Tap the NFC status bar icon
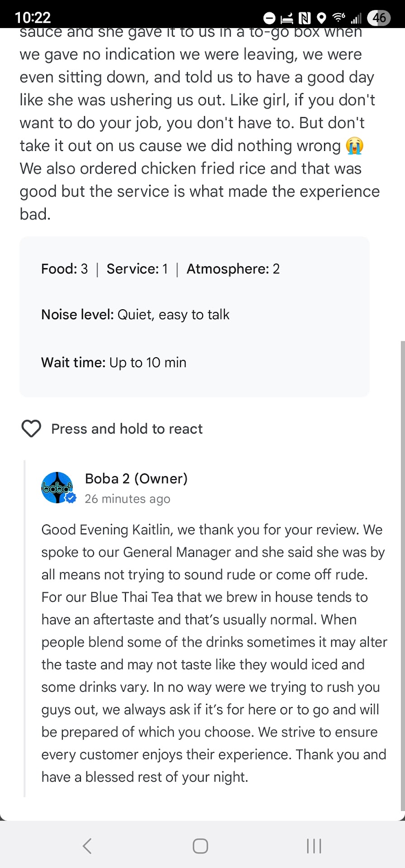The height and width of the screenshot is (868, 405). coord(305,18)
